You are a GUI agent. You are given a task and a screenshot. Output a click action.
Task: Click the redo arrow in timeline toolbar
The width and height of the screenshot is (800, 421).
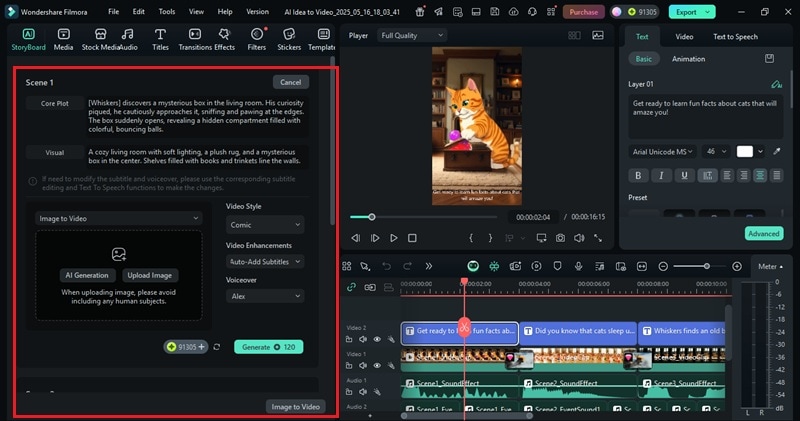tap(407, 266)
